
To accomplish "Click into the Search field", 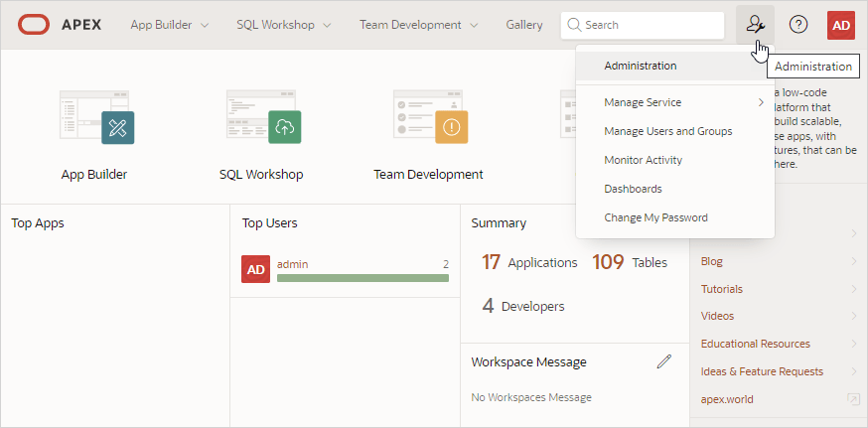I will [651, 25].
